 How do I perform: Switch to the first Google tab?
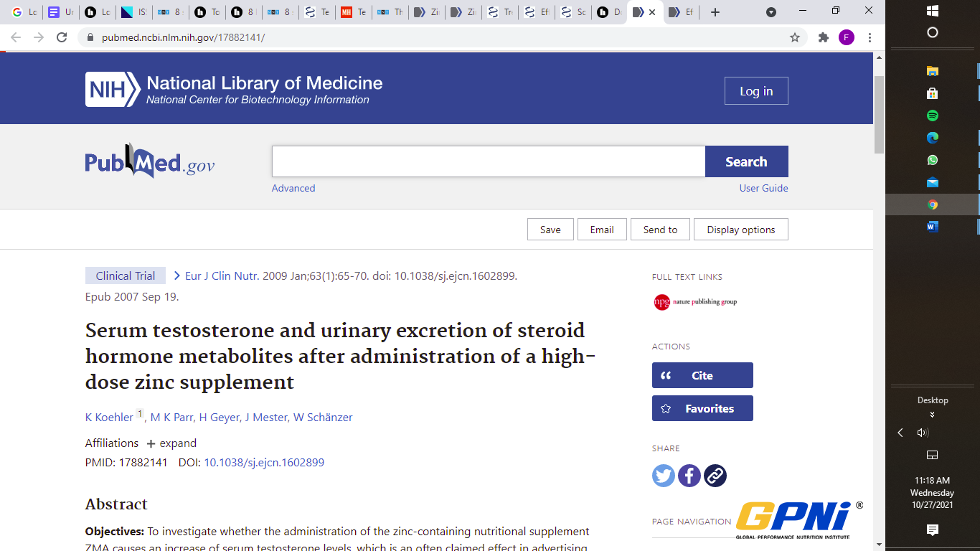(24, 12)
